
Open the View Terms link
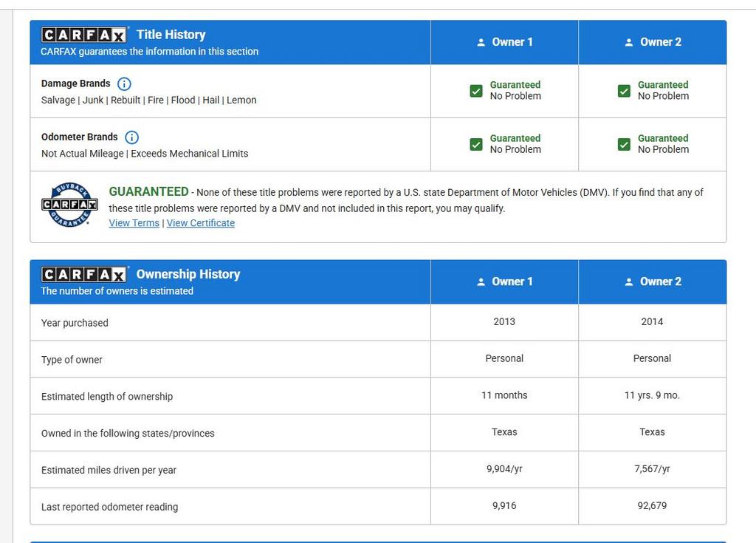pyautogui.click(x=134, y=223)
